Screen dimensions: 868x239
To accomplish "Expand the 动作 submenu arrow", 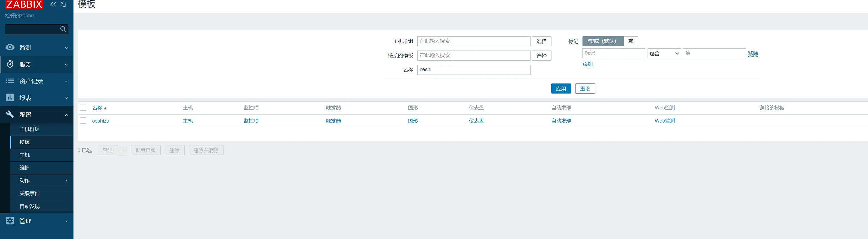I will pos(66,181).
